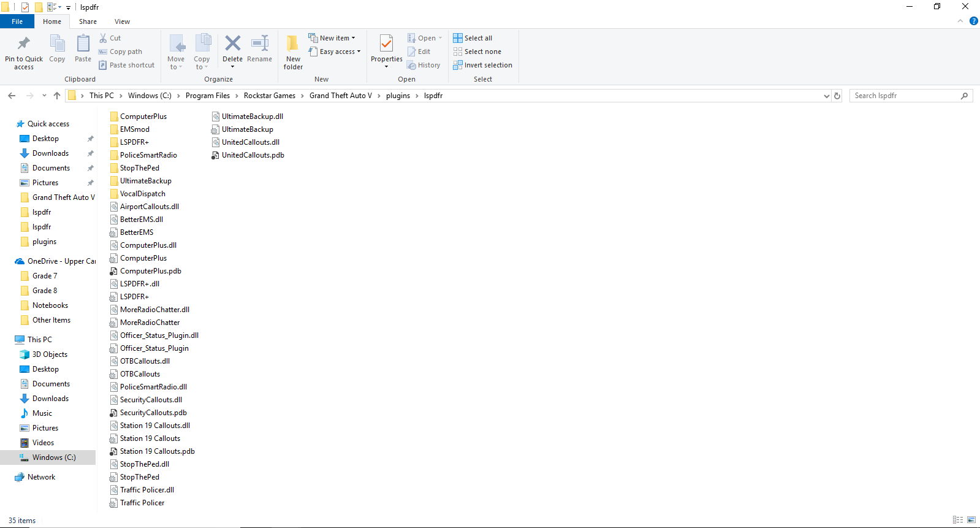Open the Properties checkmark icon
980x528 pixels.
387,44
